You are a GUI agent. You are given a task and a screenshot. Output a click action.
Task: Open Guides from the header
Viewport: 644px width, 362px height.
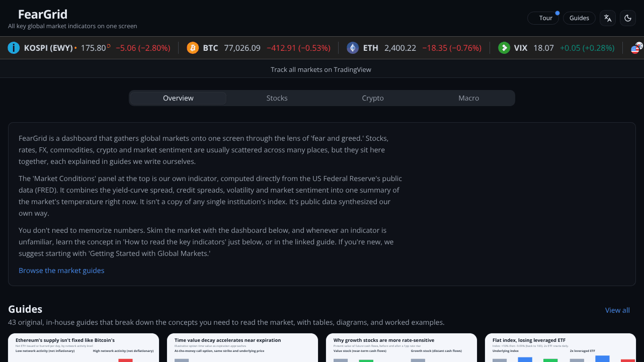[x=579, y=18]
